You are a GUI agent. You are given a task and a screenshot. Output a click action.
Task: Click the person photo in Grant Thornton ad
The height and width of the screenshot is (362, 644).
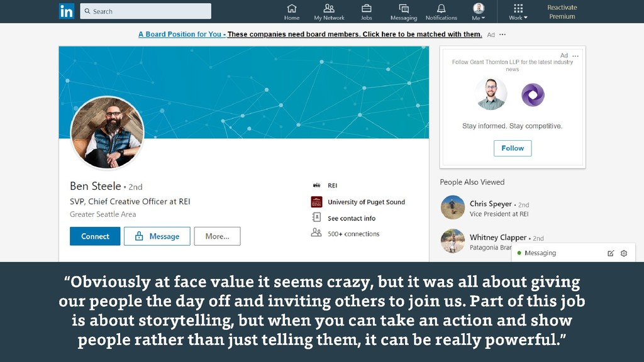(491, 94)
